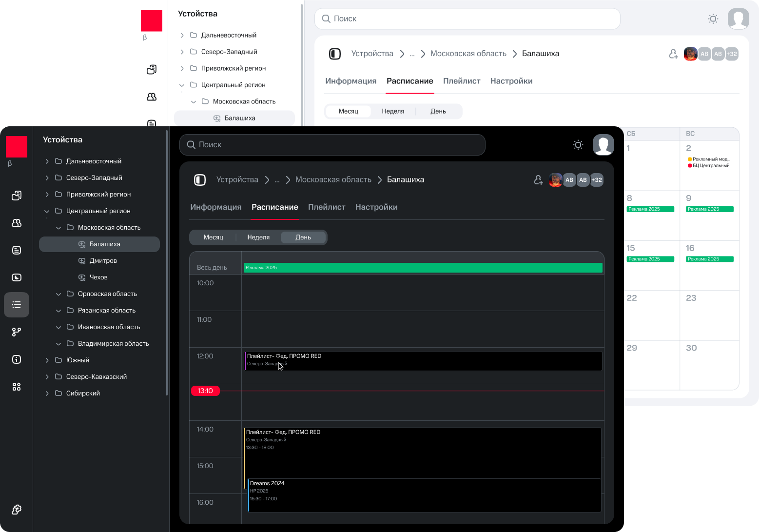Viewport: 759px width, 532px height.
Task: Open the git branch icon in dark sidebar
Action: point(17,332)
